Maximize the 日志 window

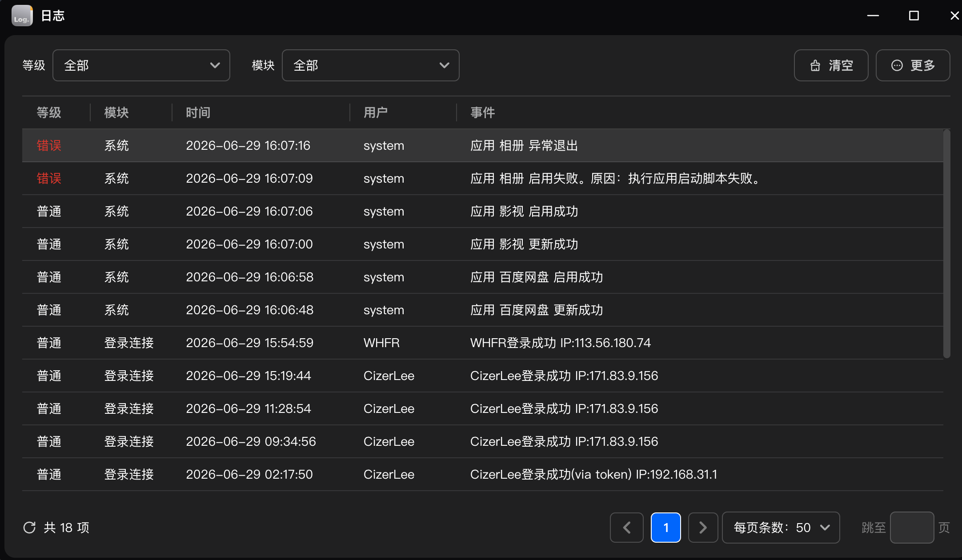pyautogui.click(x=914, y=16)
